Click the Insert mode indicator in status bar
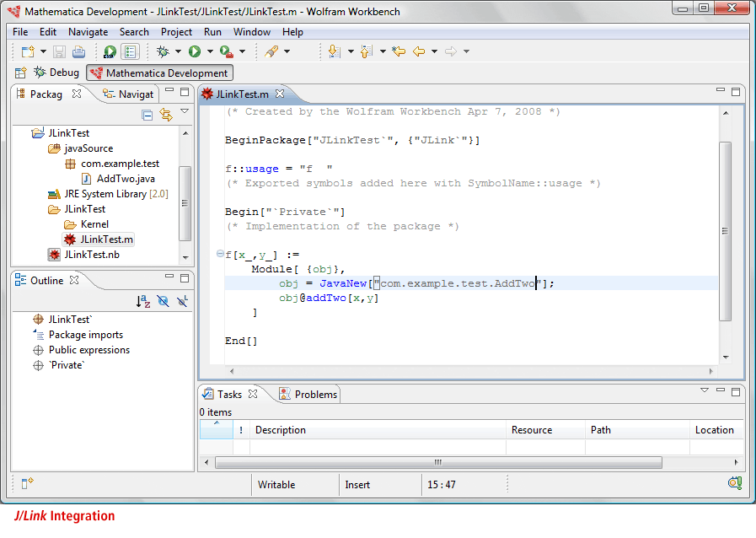The height and width of the screenshot is (538, 756). (x=357, y=485)
